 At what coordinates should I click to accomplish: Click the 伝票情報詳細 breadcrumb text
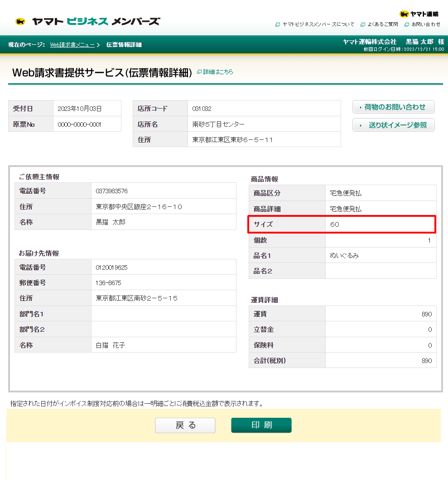(x=124, y=45)
